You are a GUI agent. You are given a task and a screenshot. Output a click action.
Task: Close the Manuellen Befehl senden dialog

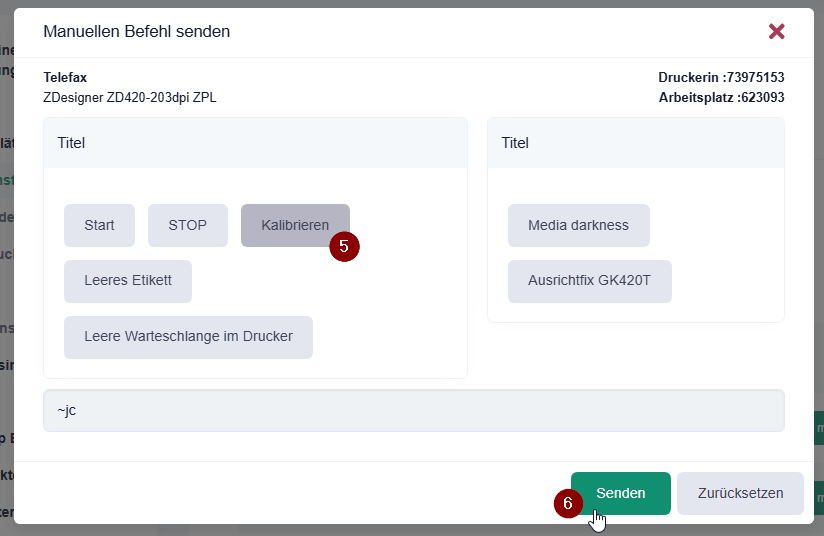point(776,32)
